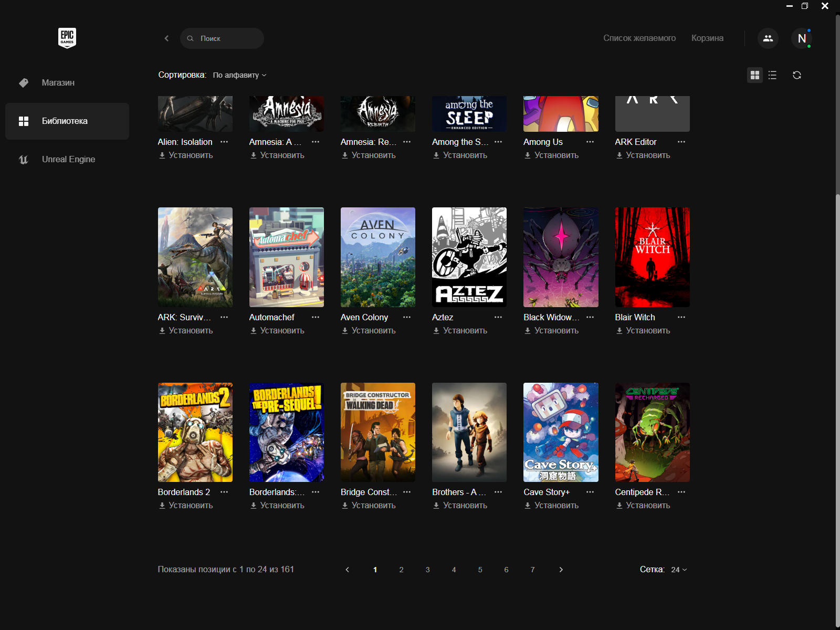Open the grid size 24 dropdown
This screenshot has height=630, width=840.
(678, 570)
